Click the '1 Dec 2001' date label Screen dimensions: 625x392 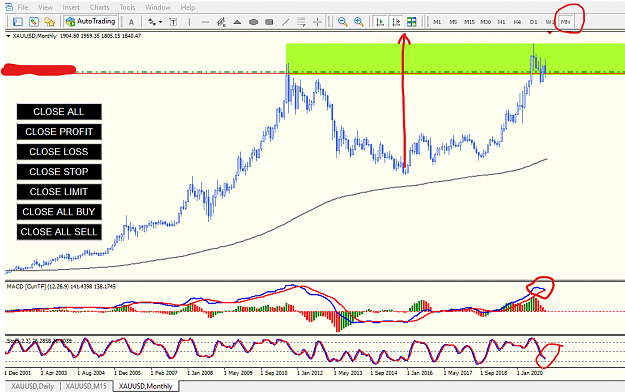point(18,373)
